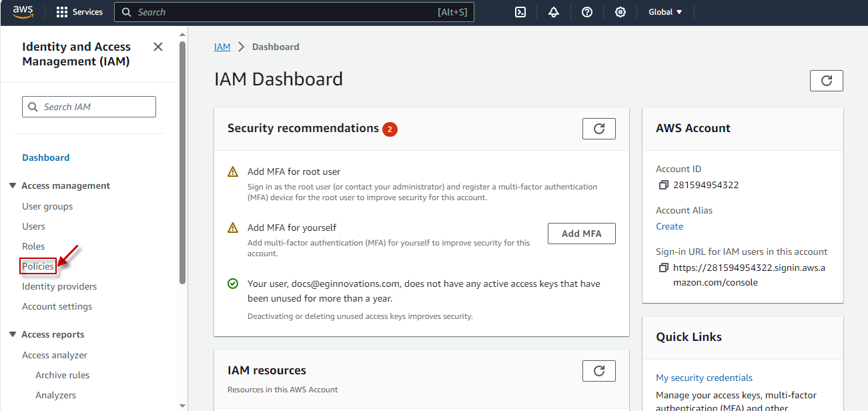The height and width of the screenshot is (411, 868).
Task: Open Roles in the sidebar
Action: (x=33, y=246)
